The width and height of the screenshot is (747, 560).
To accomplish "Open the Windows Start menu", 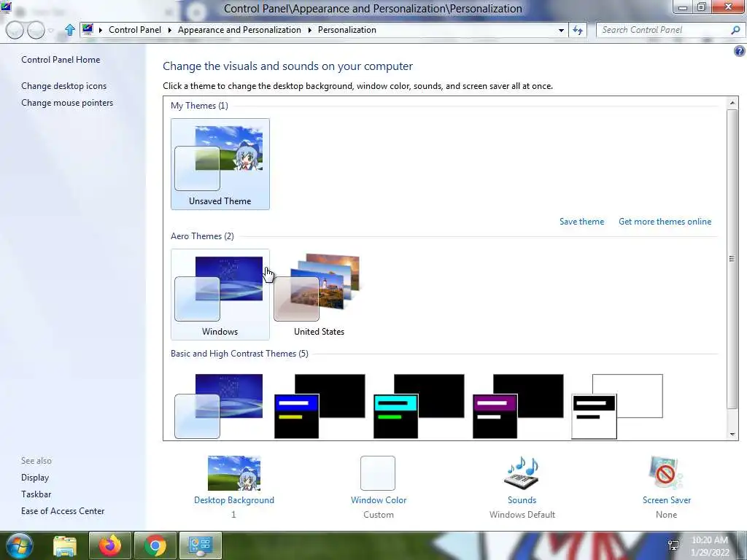I will click(x=19, y=545).
